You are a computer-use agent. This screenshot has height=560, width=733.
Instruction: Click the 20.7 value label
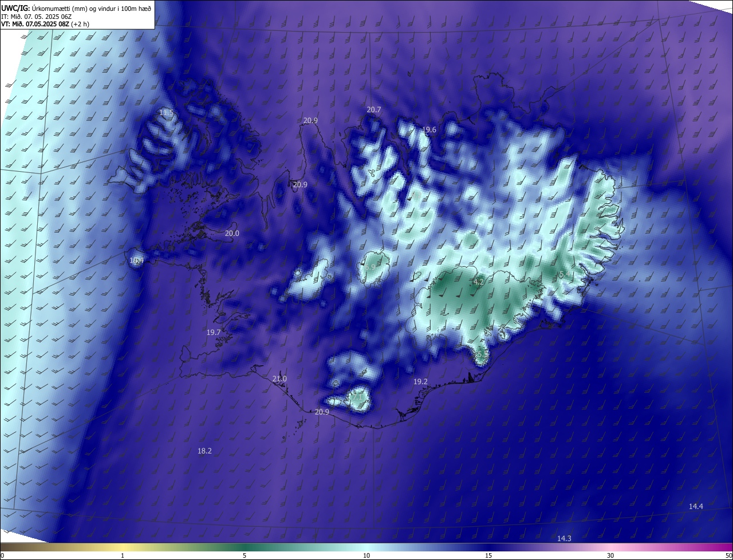tap(374, 109)
